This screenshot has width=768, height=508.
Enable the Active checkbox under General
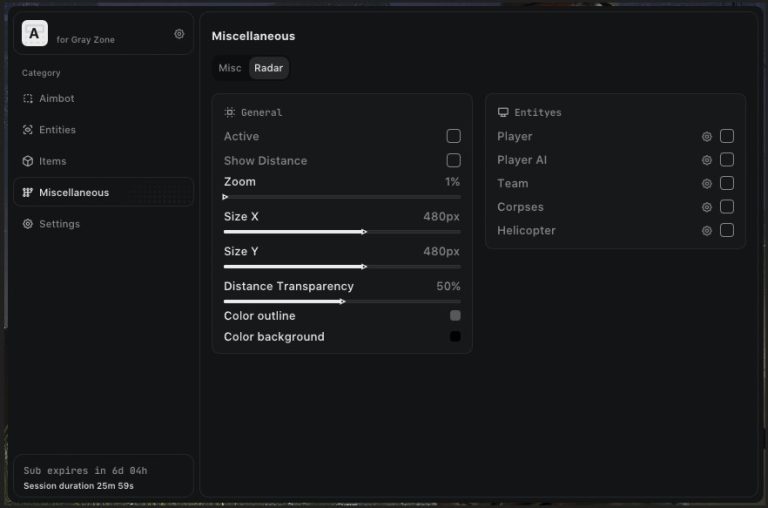click(453, 136)
